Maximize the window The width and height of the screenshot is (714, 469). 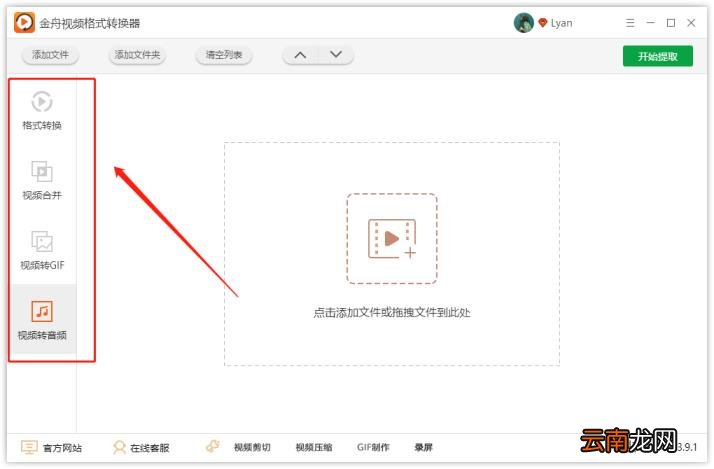pos(671,23)
